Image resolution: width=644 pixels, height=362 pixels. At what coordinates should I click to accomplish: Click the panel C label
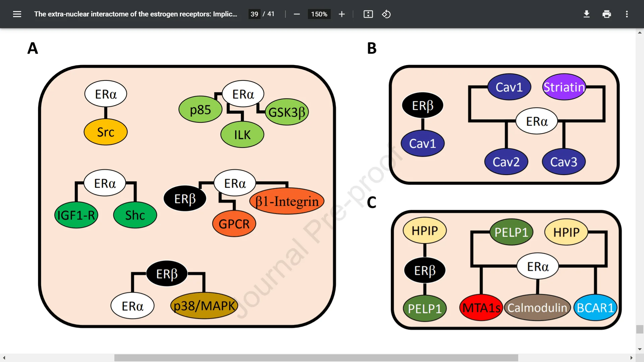pos(371,202)
